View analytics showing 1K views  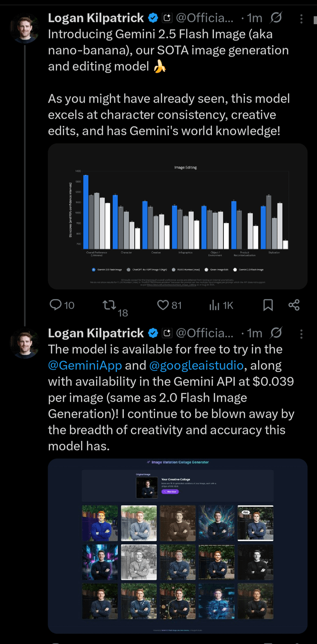pyautogui.click(x=214, y=305)
